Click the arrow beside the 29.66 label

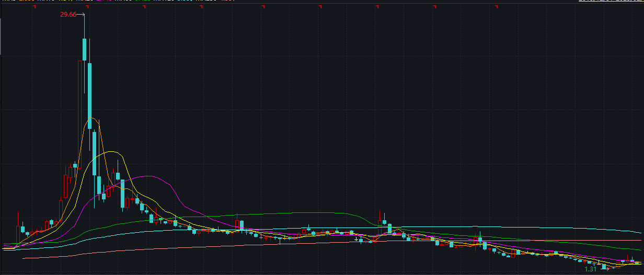coord(80,15)
